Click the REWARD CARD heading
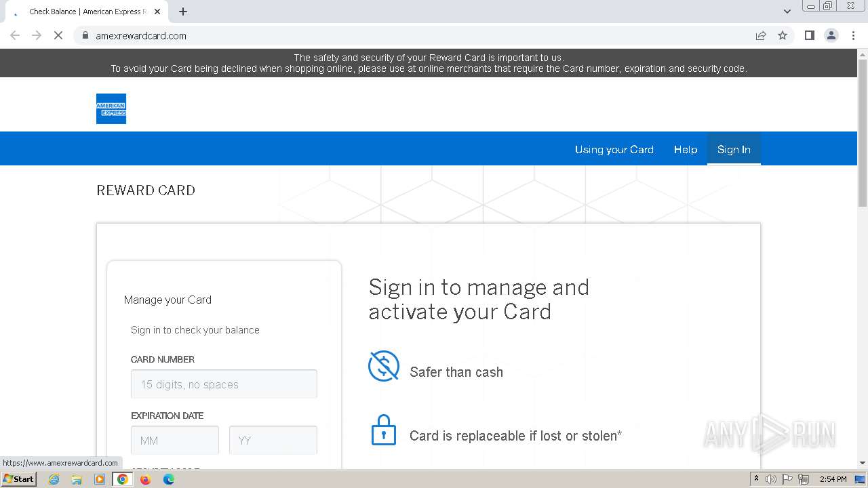The width and height of the screenshot is (868, 488). click(146, 190)
